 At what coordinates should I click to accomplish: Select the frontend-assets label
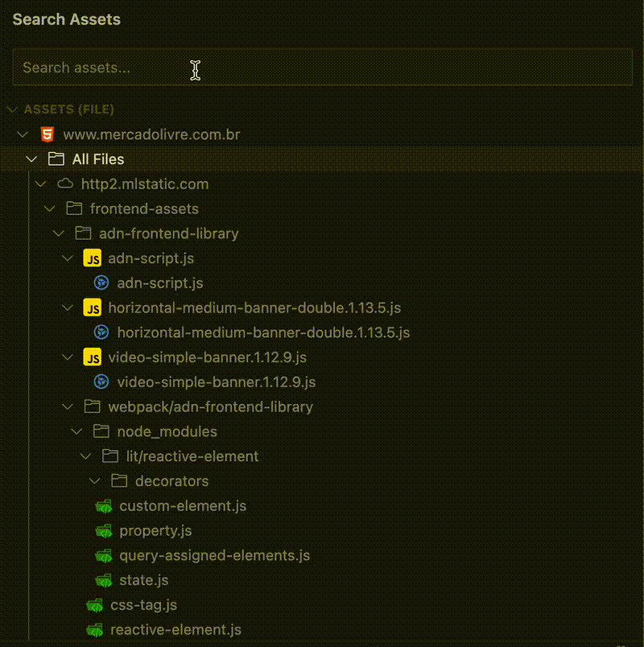click(x=144, y=208)
